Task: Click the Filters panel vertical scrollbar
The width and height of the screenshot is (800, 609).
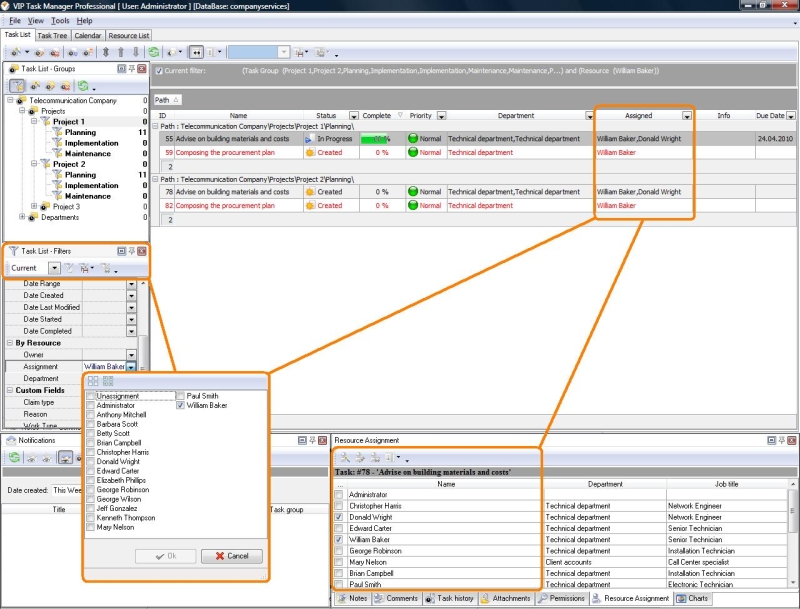Action: [143, 352]
